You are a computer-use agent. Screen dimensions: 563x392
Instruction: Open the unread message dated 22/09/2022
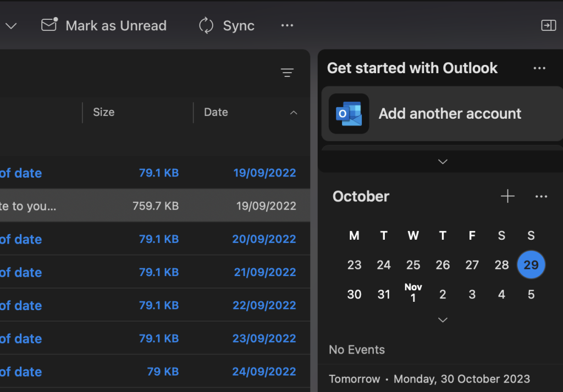click(x=154, y=305)
